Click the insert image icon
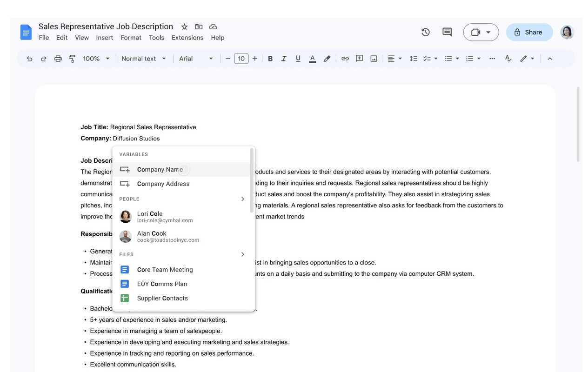The height and width of the screenshot is (372, 588). click(374, 59)
